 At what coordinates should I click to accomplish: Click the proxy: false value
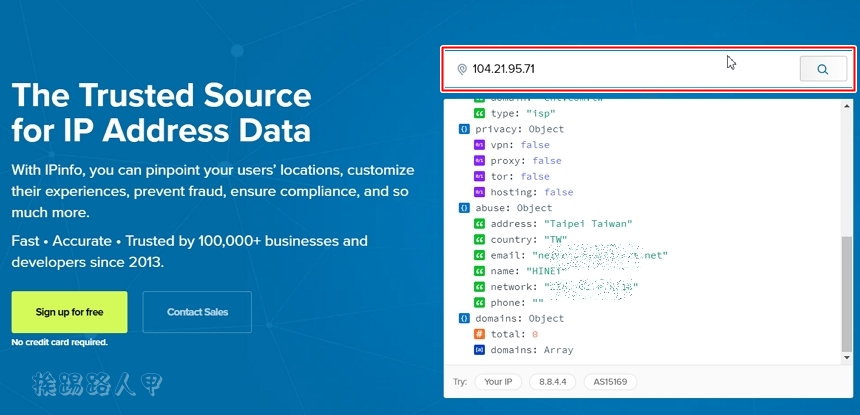(x=547, y=161)
